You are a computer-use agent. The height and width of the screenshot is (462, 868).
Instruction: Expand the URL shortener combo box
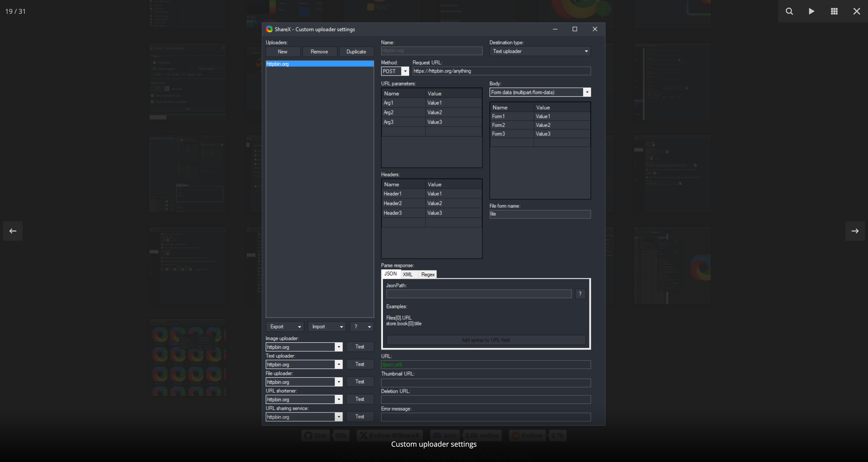point(339,400)
